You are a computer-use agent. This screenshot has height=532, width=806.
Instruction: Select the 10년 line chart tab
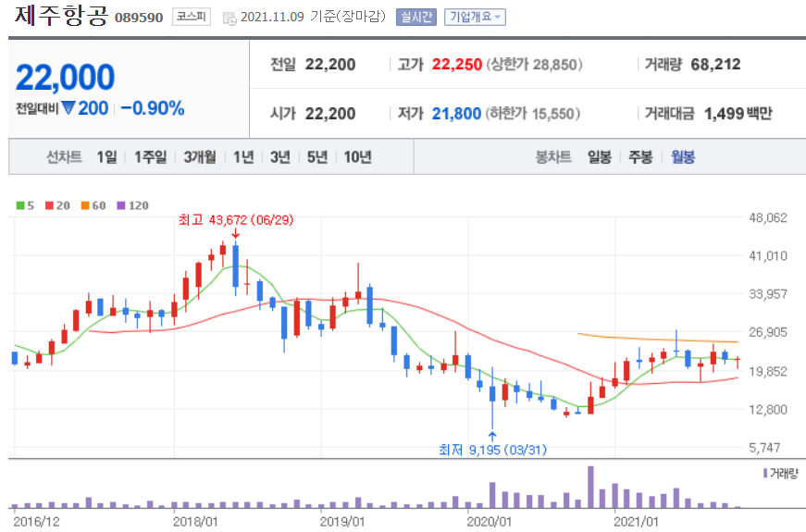358,156
